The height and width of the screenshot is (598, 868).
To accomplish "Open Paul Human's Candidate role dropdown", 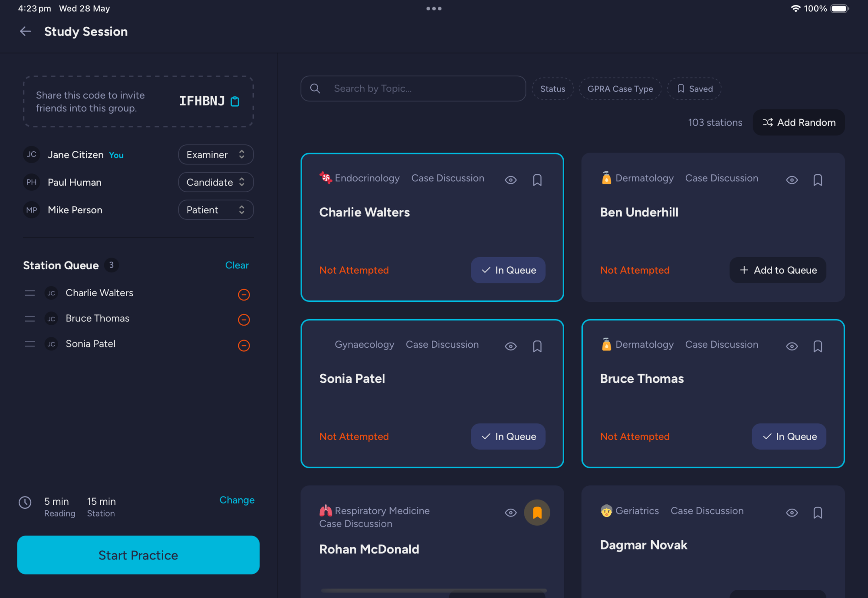I will pos(216,182).
